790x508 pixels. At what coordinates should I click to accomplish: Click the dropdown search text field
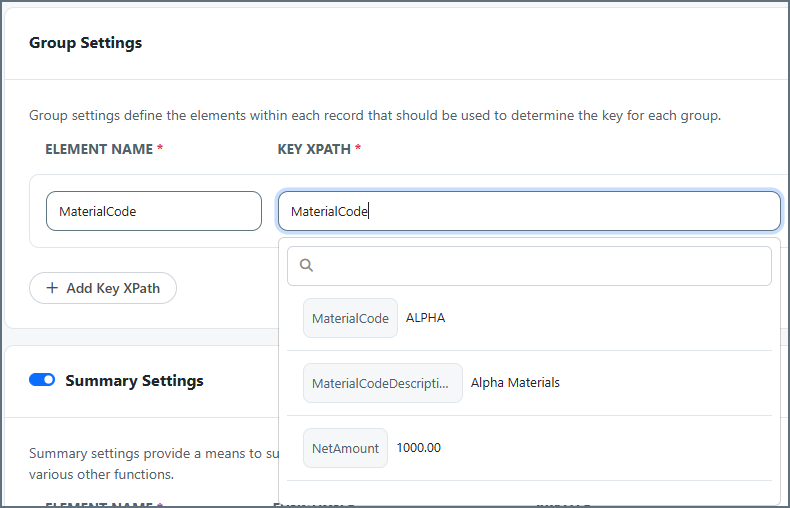point(540,266)
